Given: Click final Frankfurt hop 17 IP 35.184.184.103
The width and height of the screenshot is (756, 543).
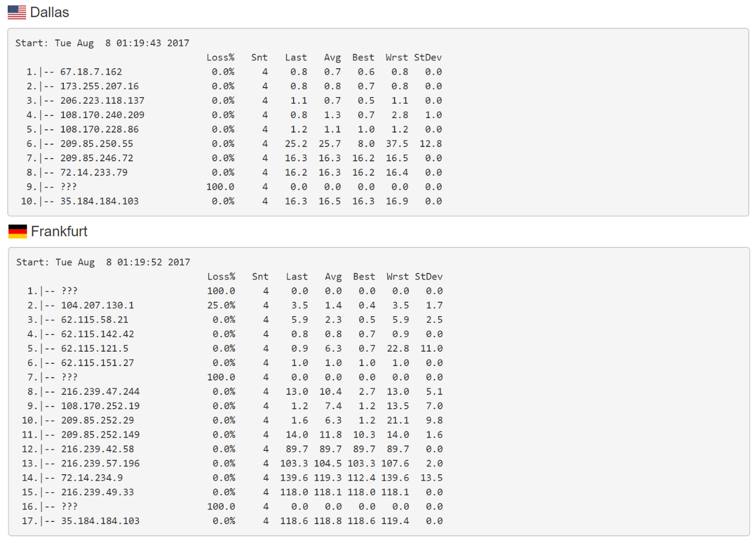Looking at the screenshot, I should (100, 522).
